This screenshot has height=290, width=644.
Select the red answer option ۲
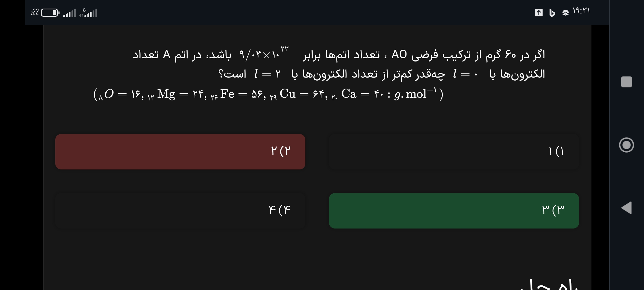[180, 151]
